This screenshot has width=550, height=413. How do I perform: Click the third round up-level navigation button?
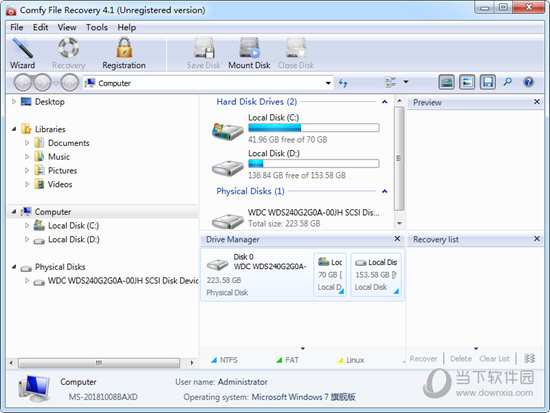[70, 83]
